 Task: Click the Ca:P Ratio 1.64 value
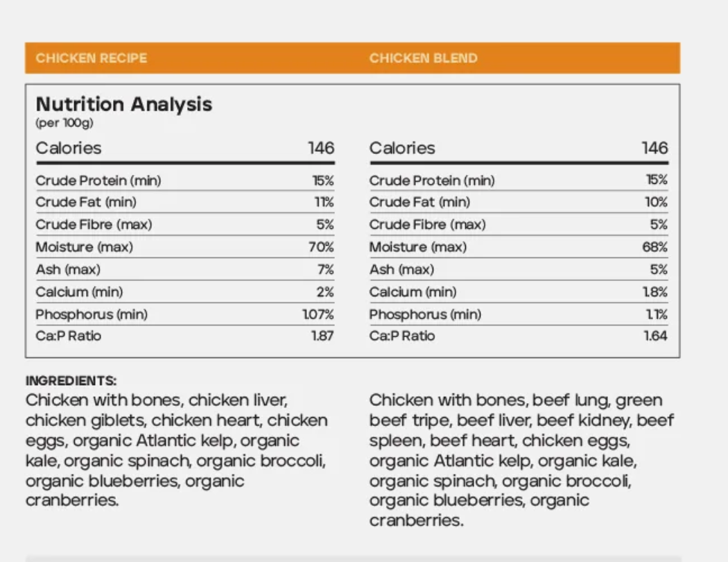[x=655, y=337]
